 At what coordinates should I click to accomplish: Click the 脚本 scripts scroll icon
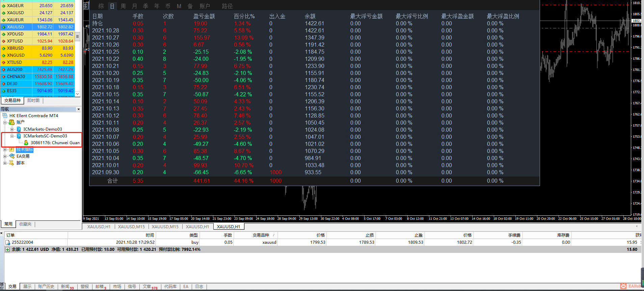pos(12,163)
